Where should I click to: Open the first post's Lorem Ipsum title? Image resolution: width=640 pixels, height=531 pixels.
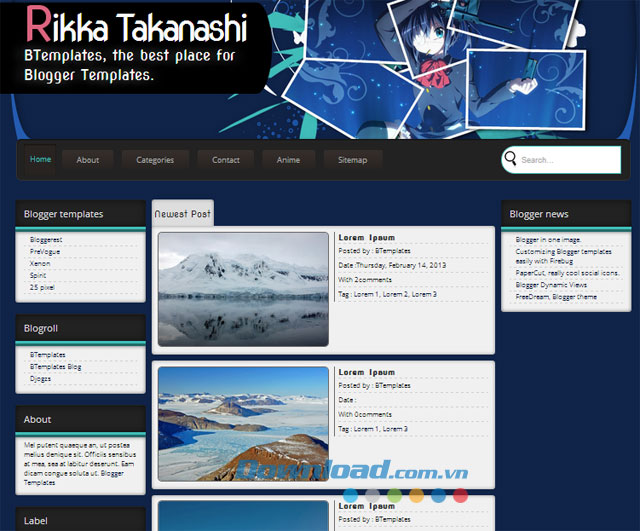[366, 238]
